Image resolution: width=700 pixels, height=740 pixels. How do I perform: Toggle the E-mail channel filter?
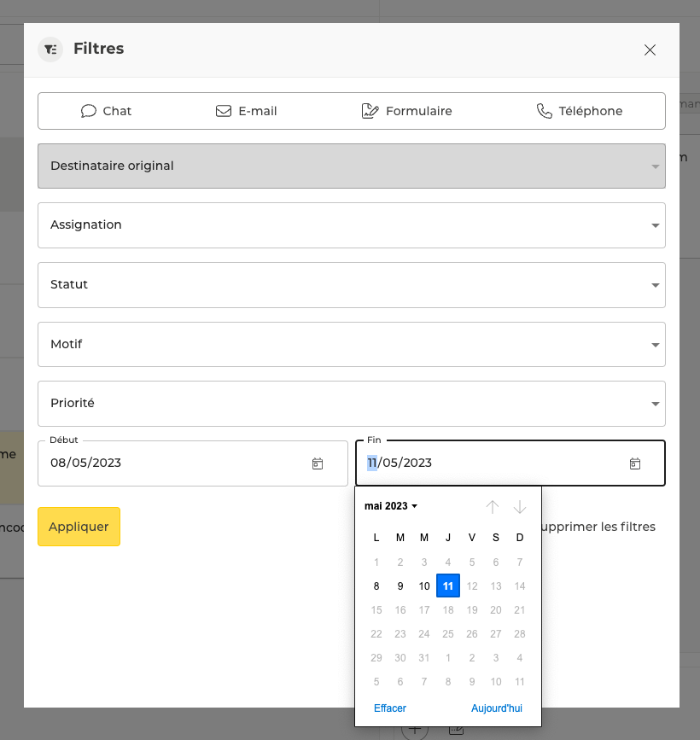(x=246, y=111)
